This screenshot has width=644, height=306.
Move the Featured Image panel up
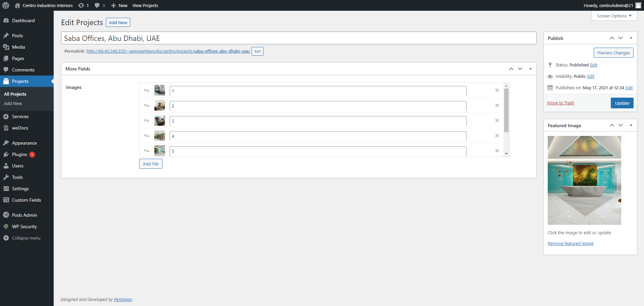tap(612, 125)
